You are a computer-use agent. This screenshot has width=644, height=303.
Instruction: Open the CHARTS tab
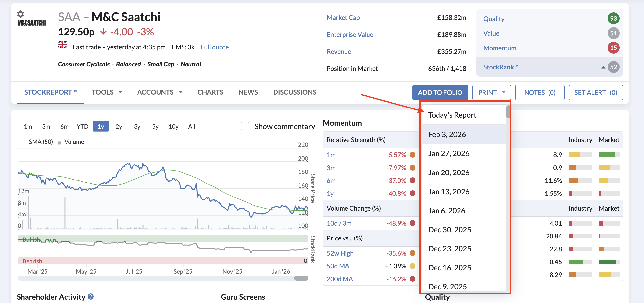(x=210, y=92)
